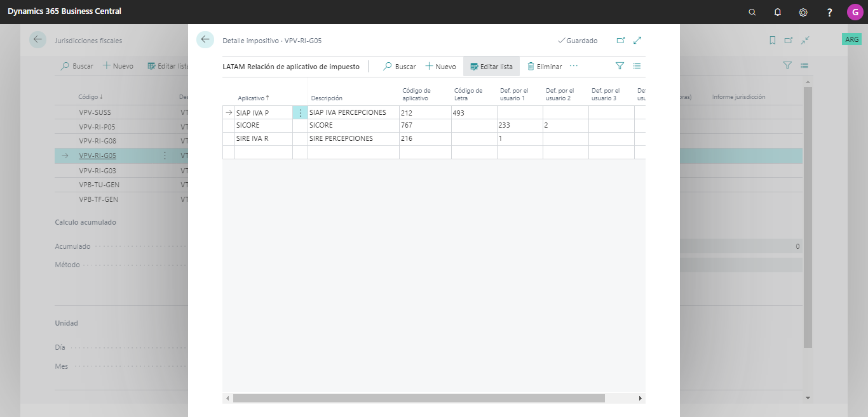Open Def. por el usuario 1 header
This screenshot has height=417, width=868.
tap(514, 94)
